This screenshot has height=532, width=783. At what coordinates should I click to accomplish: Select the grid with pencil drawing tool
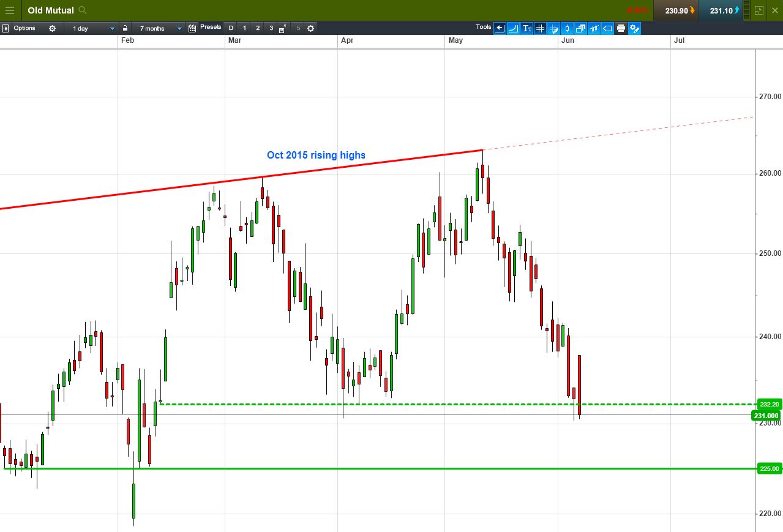553,28
